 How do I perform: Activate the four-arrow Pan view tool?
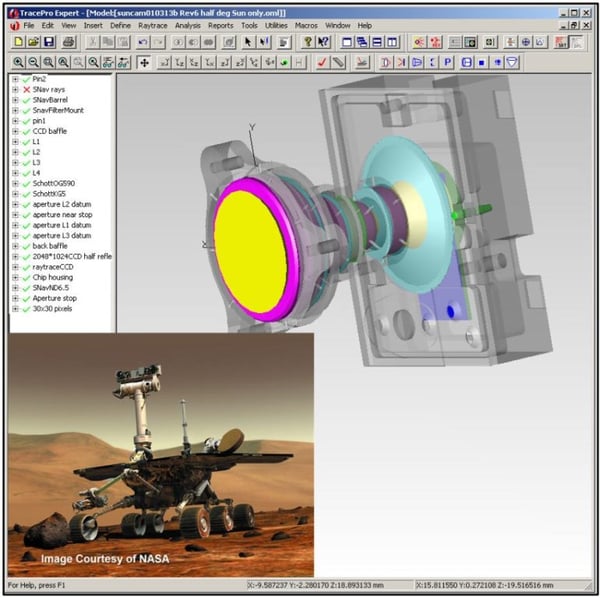click(x=145, y=62)
